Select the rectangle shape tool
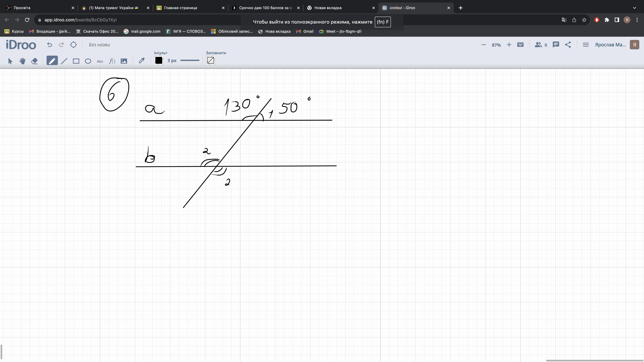 pyautogui.click(x=76, y=61)
